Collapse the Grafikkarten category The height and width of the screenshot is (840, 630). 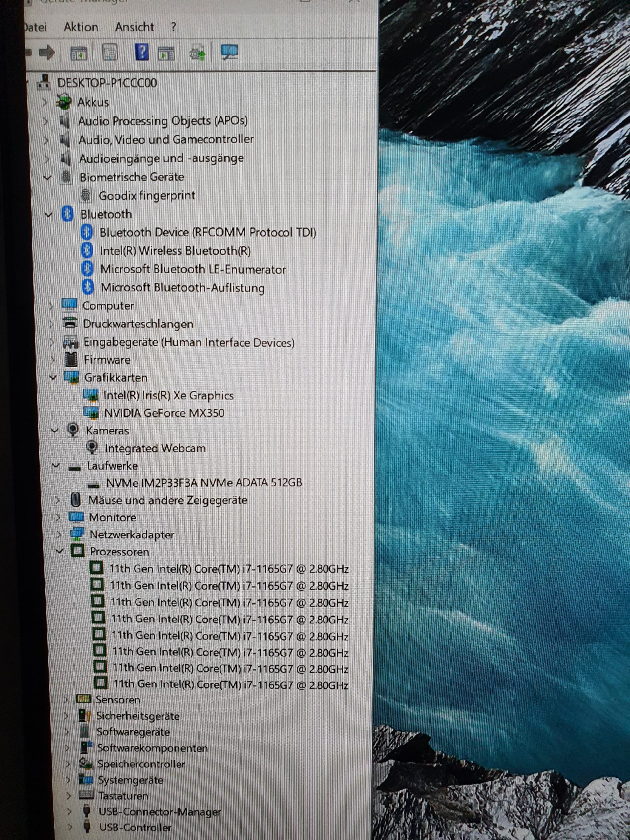(x=53, y=377)
